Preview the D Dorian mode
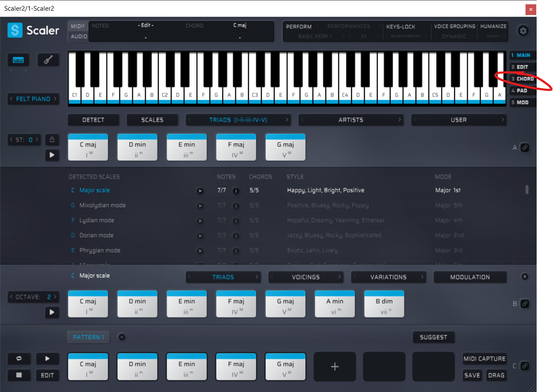 click(200, 236)
